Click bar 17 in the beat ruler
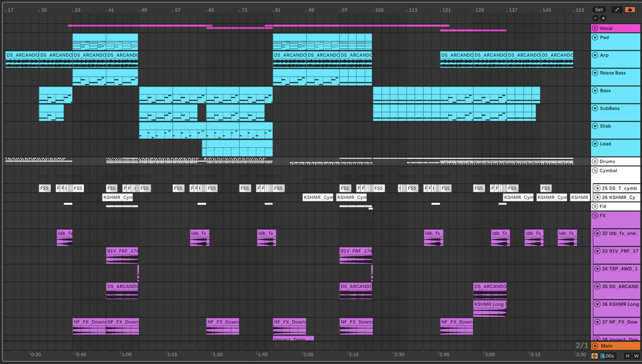This screenshot has width=642, height=364. (10, 10)
